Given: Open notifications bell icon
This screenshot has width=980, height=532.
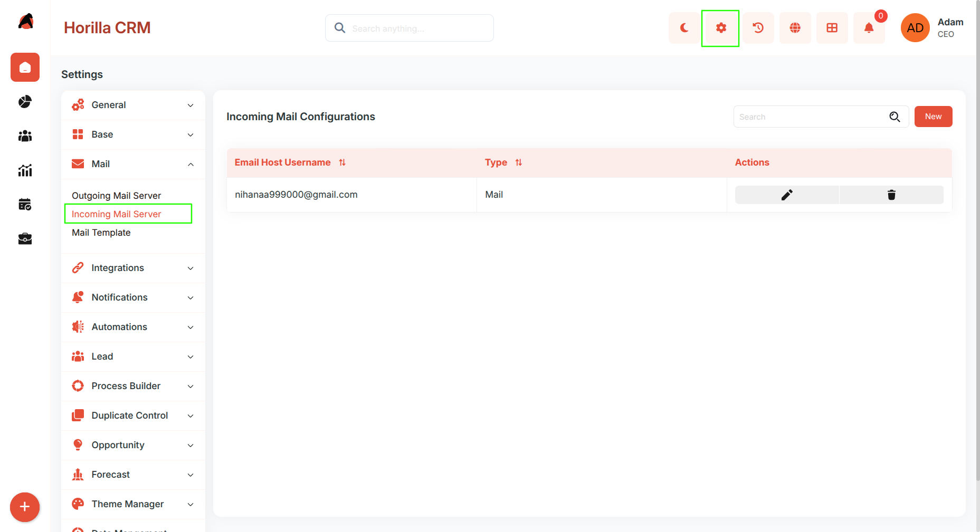Looking at the screenshot, I should point(869,28).
